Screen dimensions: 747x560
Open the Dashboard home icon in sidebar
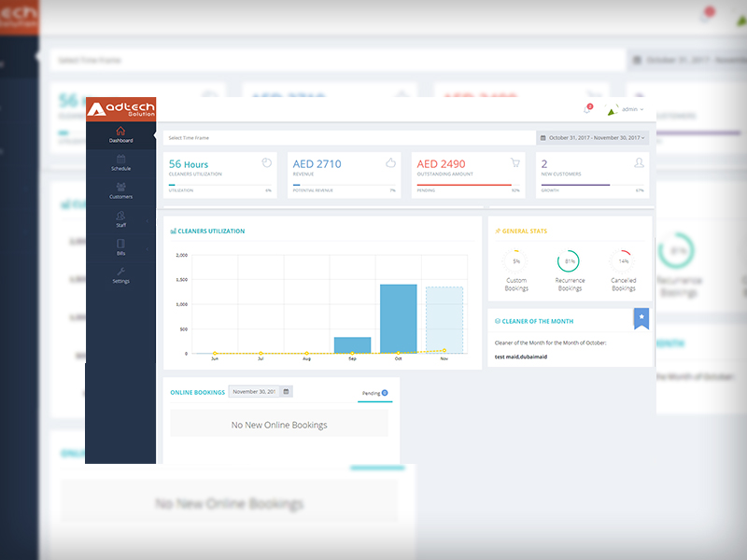[120, 131]
